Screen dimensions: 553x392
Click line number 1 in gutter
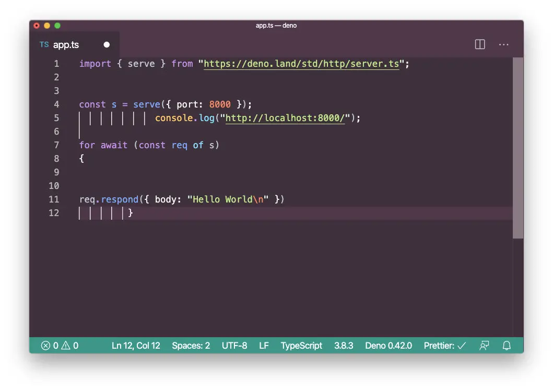(x=56, y=64)
